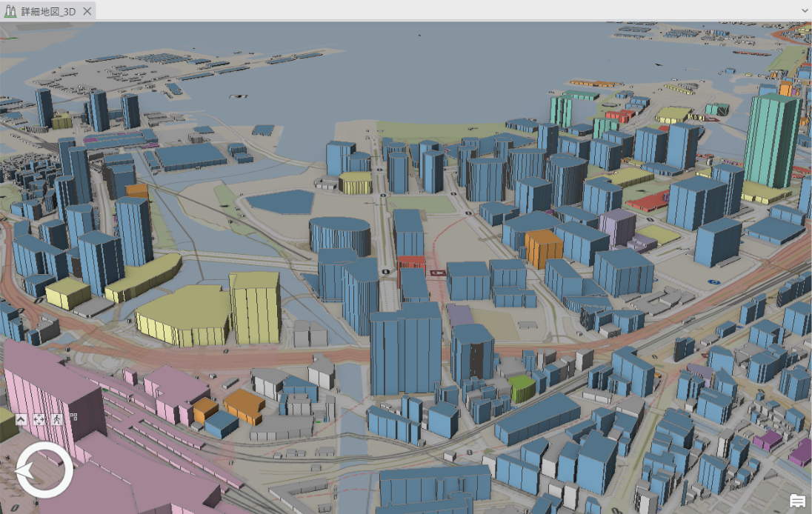The width and height of the screenshot is (812, 514).
Task: Click the pan arrows navigator button
Action: [x=40, y=419]
